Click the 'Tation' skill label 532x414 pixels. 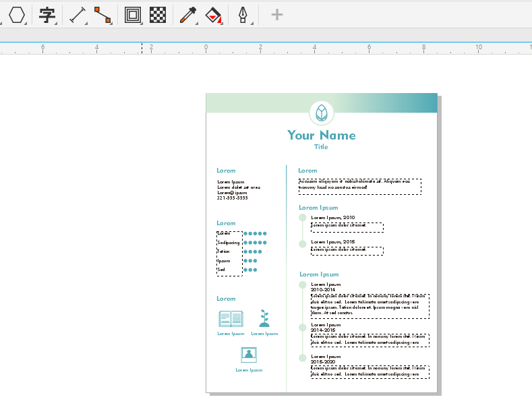coord(223,252)
